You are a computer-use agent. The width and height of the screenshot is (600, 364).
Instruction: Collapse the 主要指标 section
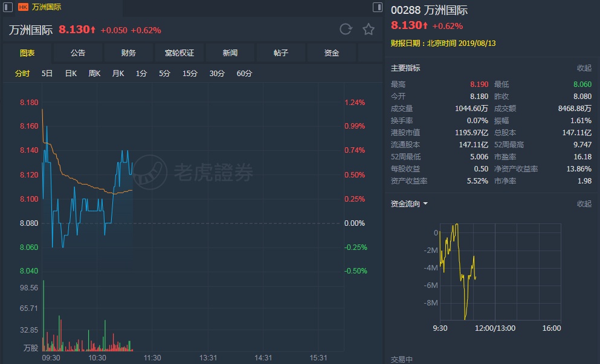point(584,68)
